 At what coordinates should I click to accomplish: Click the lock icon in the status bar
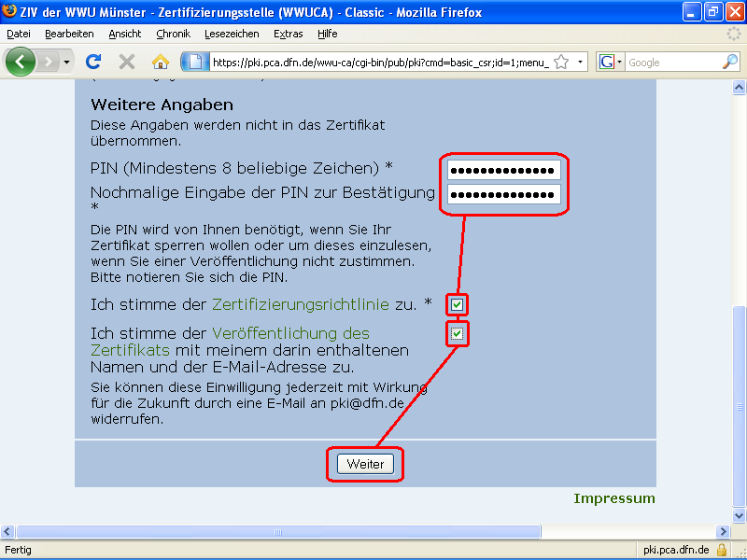(x=721, y=549)
